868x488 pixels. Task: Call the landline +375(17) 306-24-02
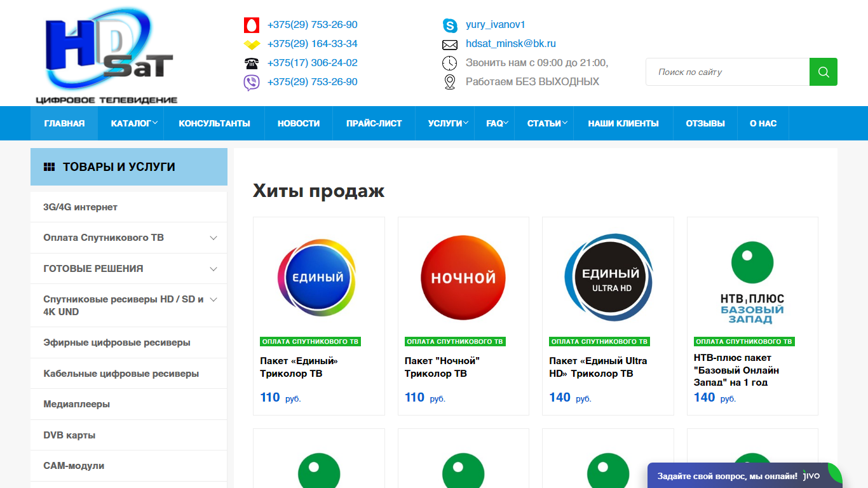(312, 63)
